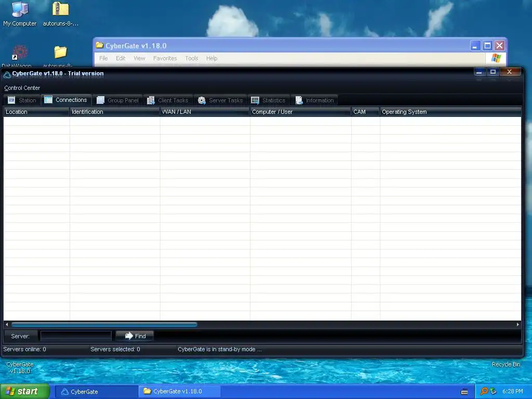This screenshot has height=399, width=532.
Task: Minimize the CyberGate Trial version window
Action: (479, 72)
